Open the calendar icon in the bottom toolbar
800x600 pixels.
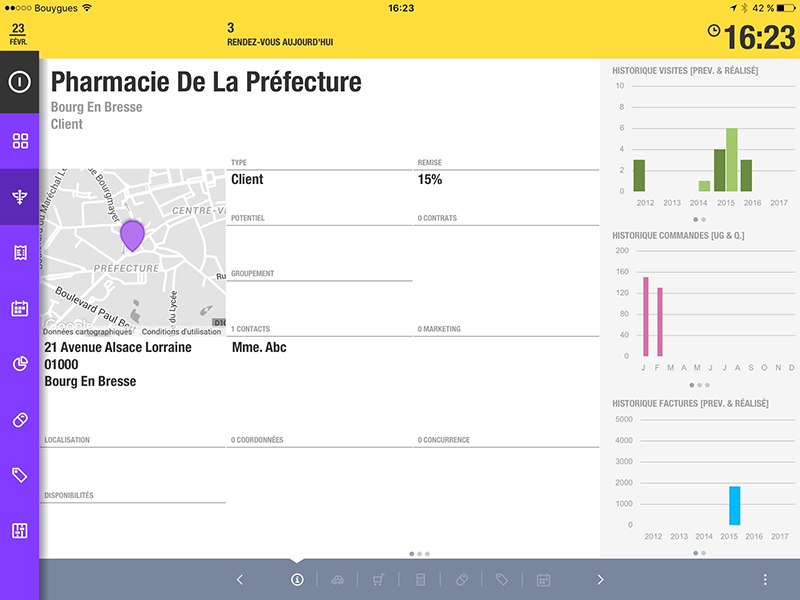coord(541,580)
